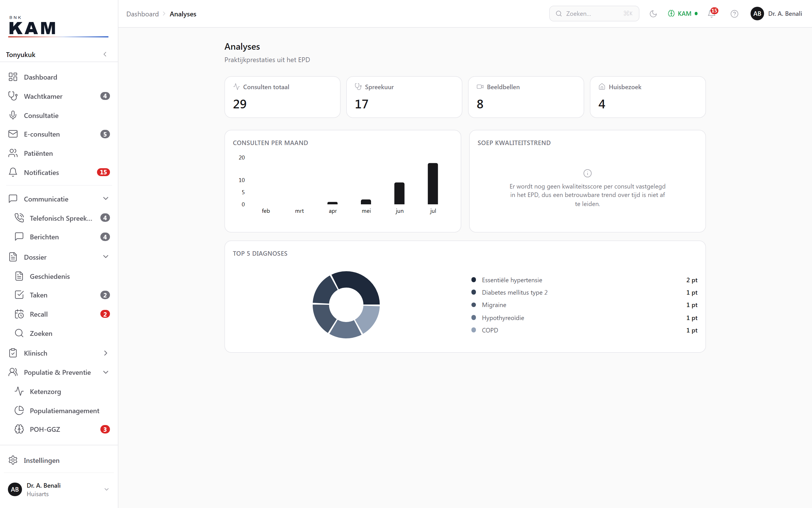812x508 pixels.
Task: Click the Recall calendar-clock icon
Action: coord(19,314)
